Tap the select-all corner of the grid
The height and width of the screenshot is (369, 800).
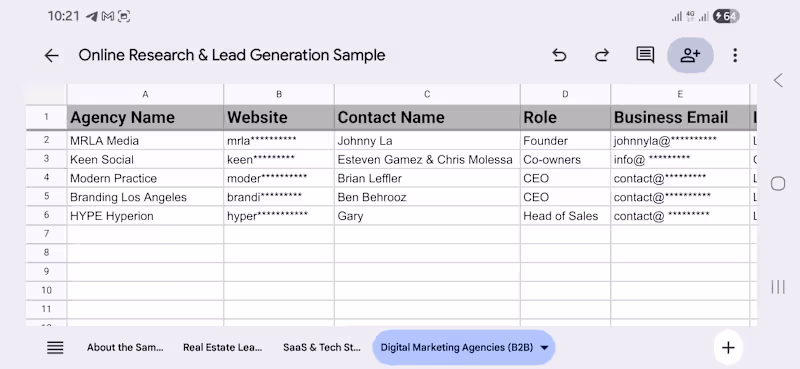46,94
